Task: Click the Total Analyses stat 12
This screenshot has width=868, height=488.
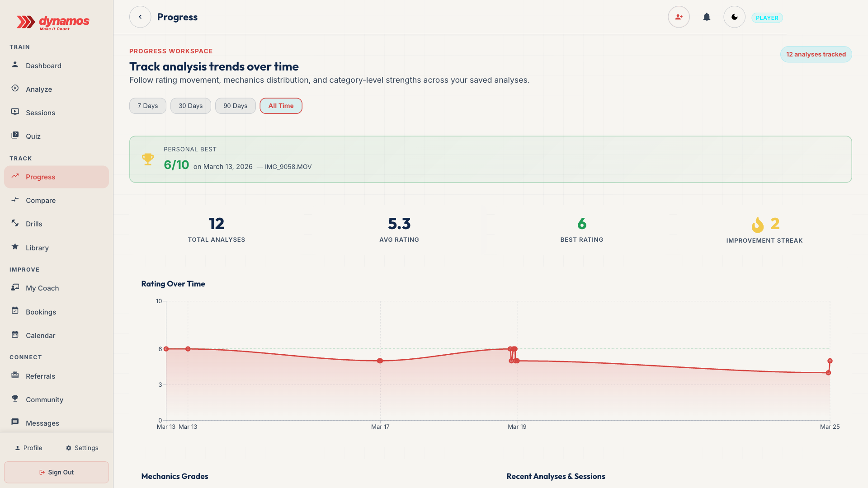Action: [217, 224]
